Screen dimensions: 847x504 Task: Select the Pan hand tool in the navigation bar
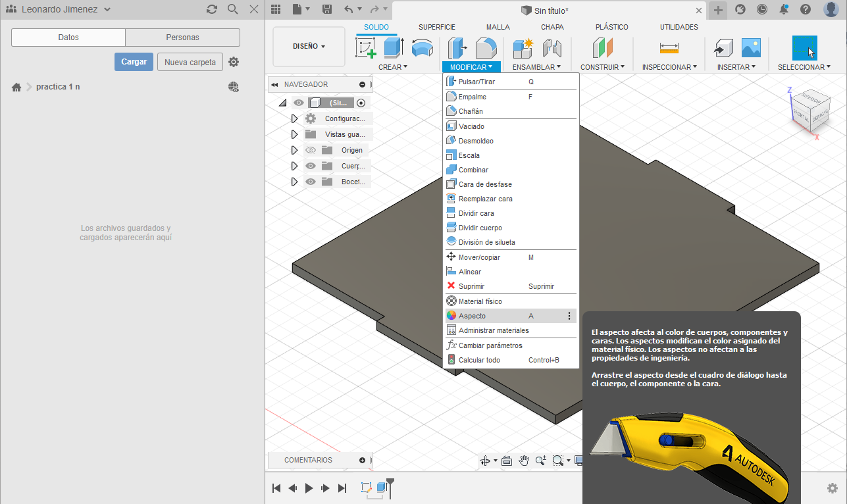click(x=524, y=461)
